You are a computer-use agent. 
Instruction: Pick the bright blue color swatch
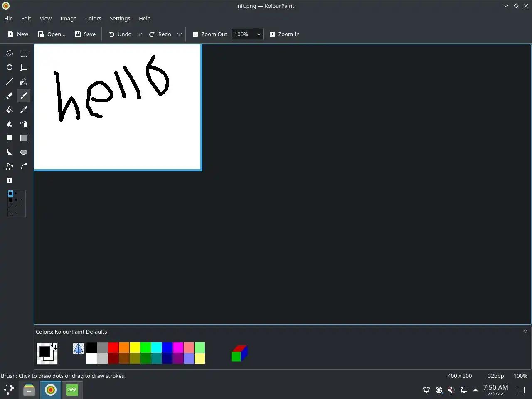[x=167, y=347]
